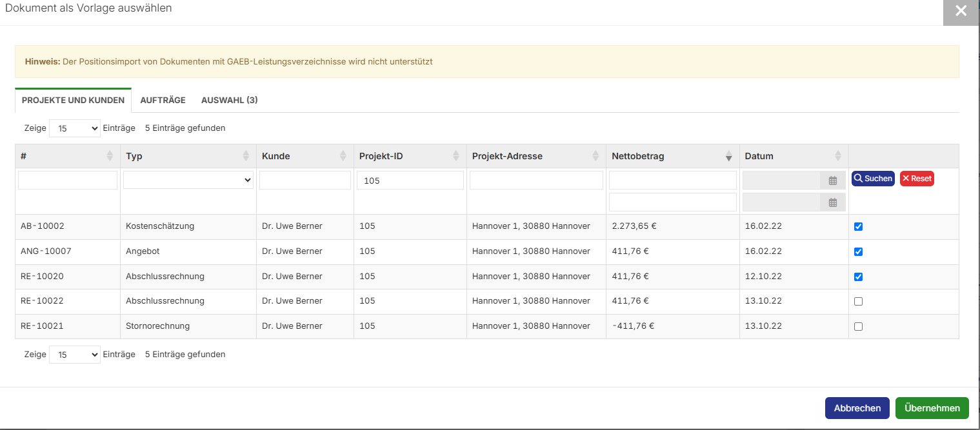Click the red Reset button

click(917, 179)
